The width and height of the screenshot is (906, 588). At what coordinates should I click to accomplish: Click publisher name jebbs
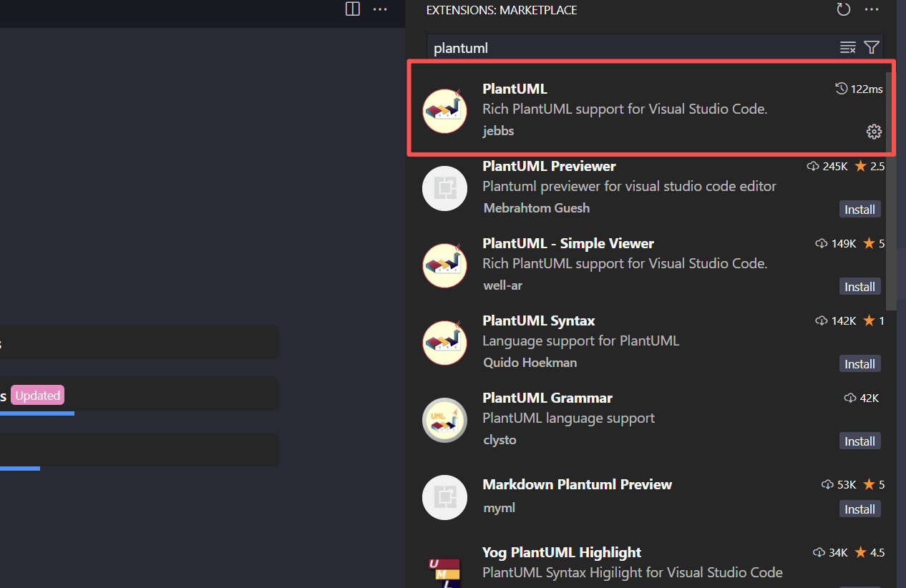pyautogui.click(x=498, y=131)
